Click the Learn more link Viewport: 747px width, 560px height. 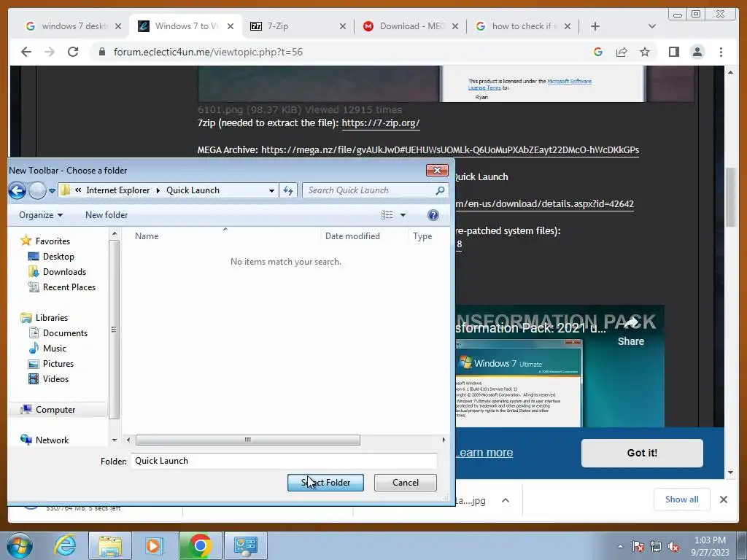click(x=484, y=452)
